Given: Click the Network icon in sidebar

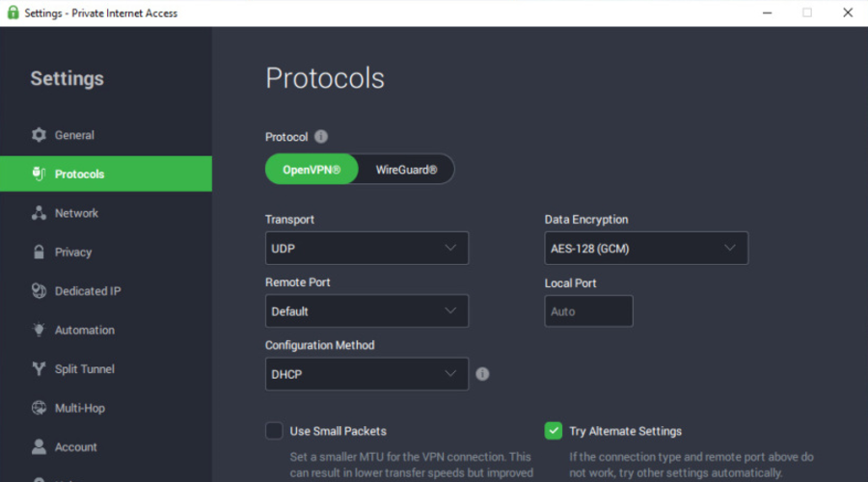Looking at the screenshot, I should pos(39,213).
